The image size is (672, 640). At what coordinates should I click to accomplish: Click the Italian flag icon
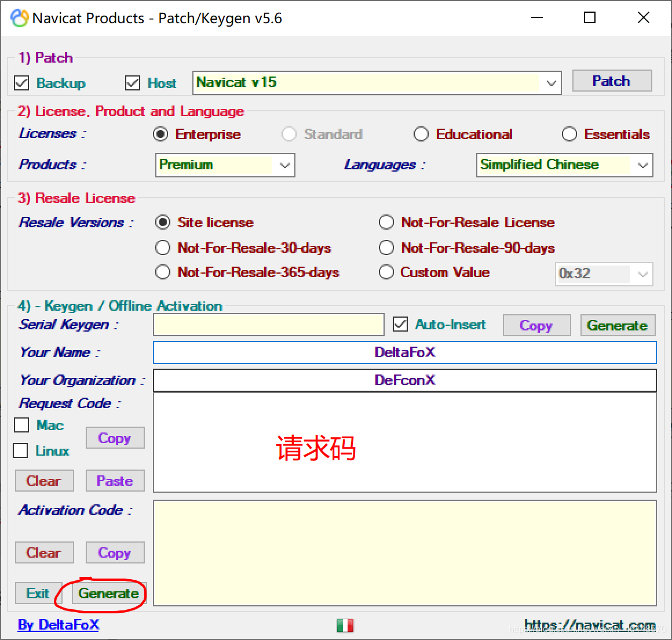[x=345, y=626]
